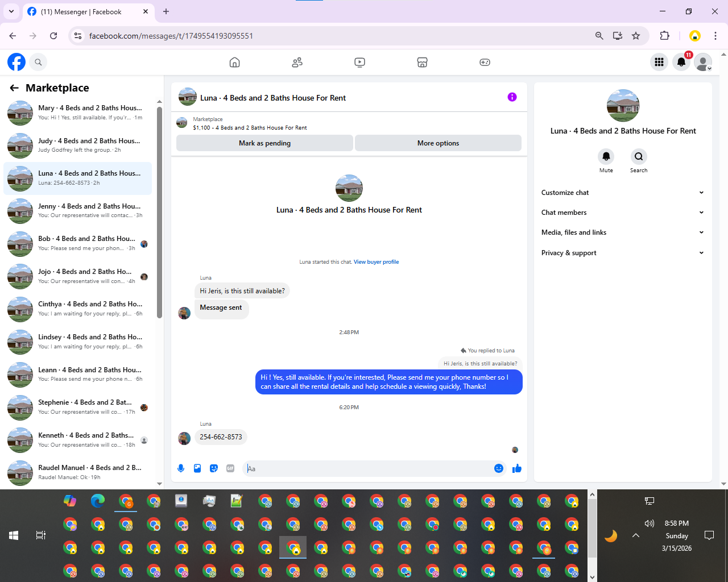Click Luna's conversation title in chat header
Viewport: 728px width, 582px height.
click(273, 98)
